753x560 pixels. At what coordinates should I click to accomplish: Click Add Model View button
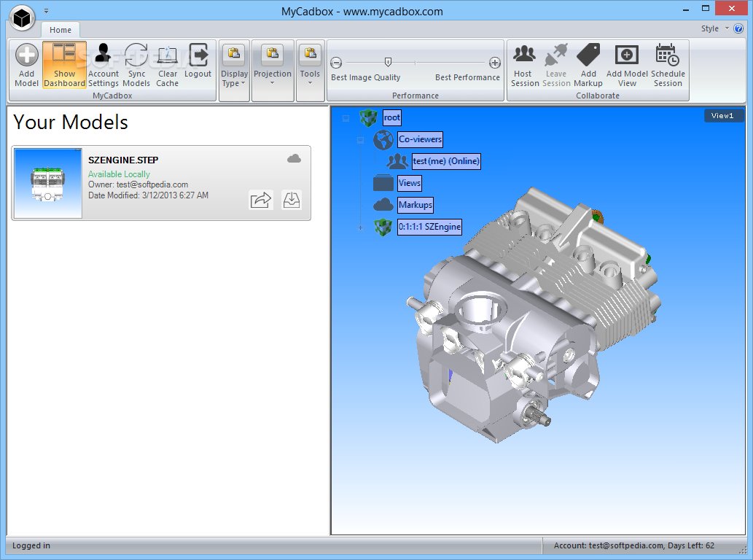coord(627,66)
